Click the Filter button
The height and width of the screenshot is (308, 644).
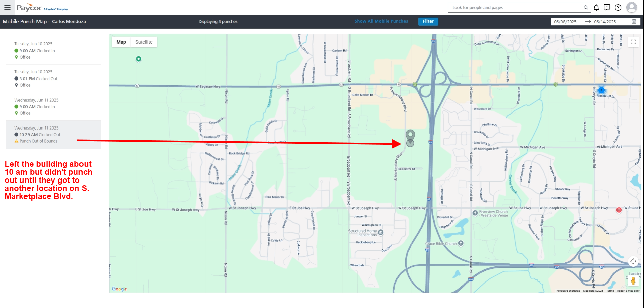pos(428,21)
